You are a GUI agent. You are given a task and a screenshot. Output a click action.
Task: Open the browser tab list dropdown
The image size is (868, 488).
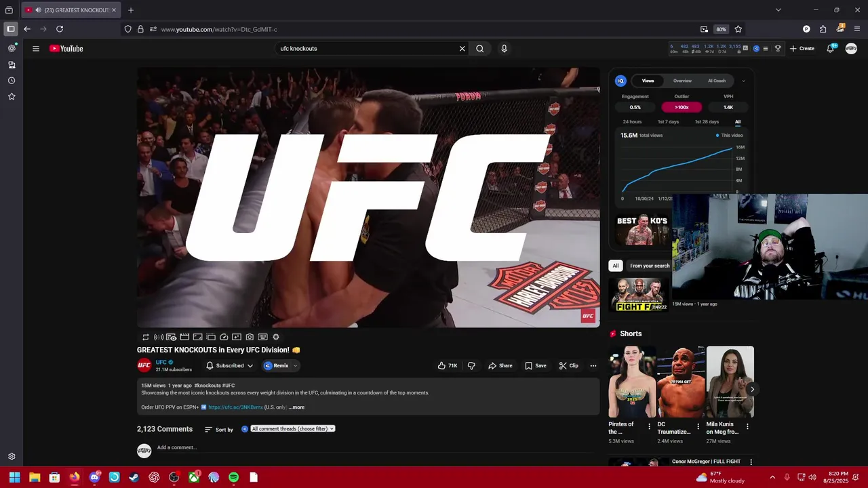click(778, 10)
